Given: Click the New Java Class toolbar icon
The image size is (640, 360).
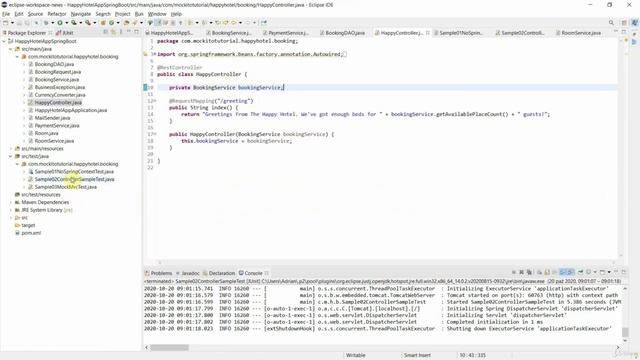Looking at the screenshot, I should tap(111, 23).
